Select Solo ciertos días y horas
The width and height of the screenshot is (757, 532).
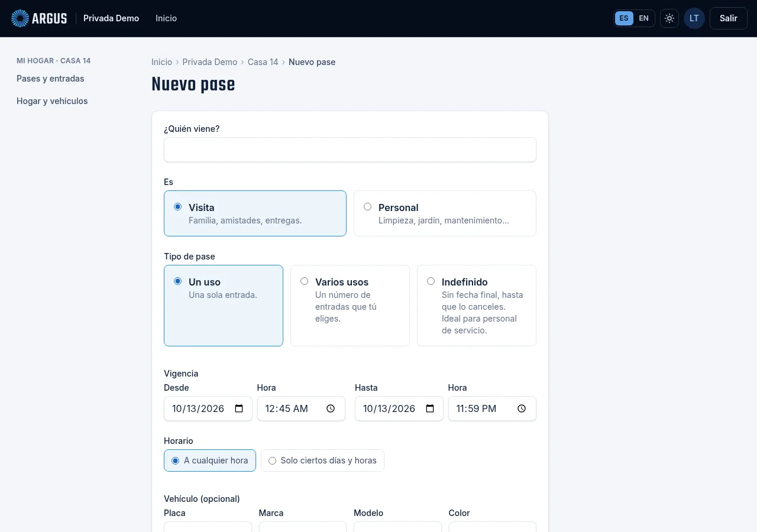tap(322, 460)
